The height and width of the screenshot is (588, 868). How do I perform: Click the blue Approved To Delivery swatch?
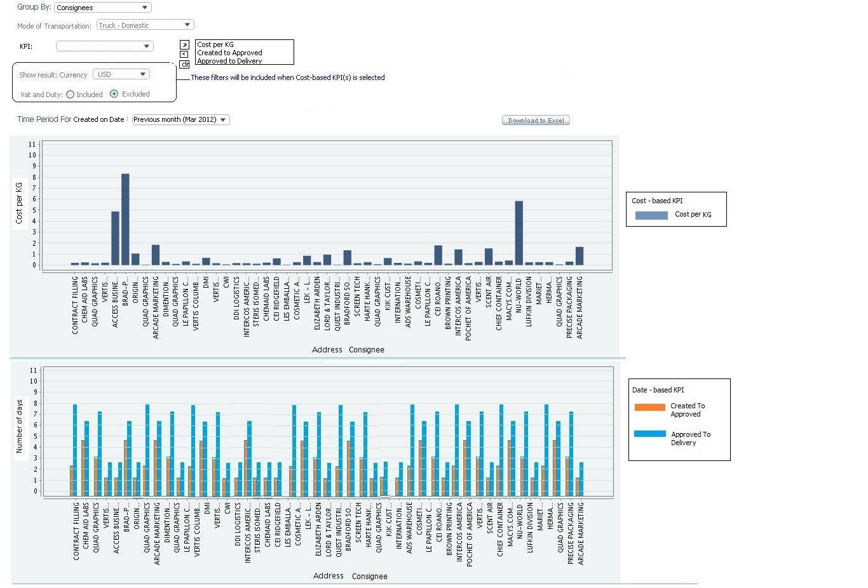[x=649, y=434]
